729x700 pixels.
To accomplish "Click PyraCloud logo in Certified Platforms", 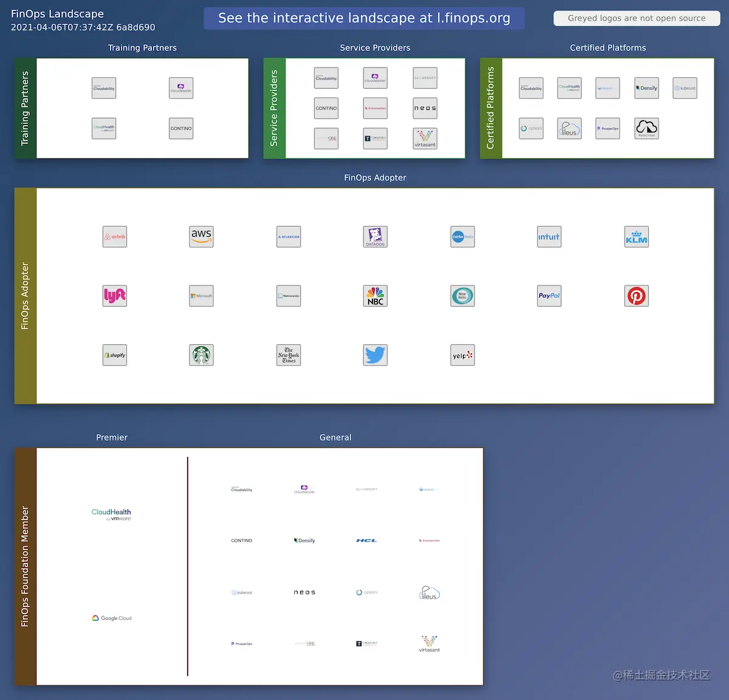I will pos(646,128).
